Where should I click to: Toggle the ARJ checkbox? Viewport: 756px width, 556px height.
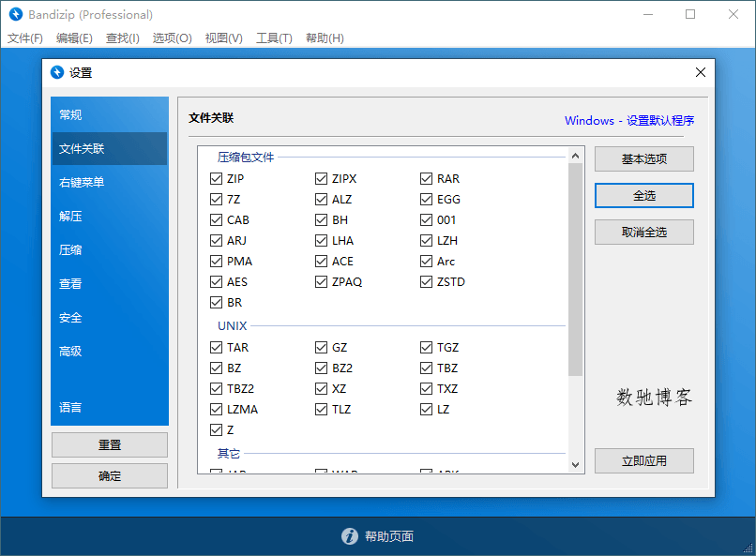tap(216, 240)
